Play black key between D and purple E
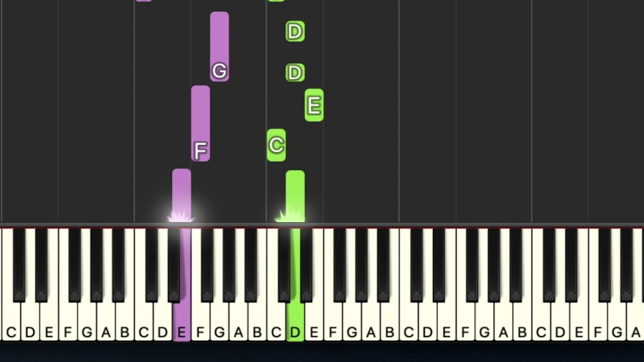644x362 pixels. [174, 264]
